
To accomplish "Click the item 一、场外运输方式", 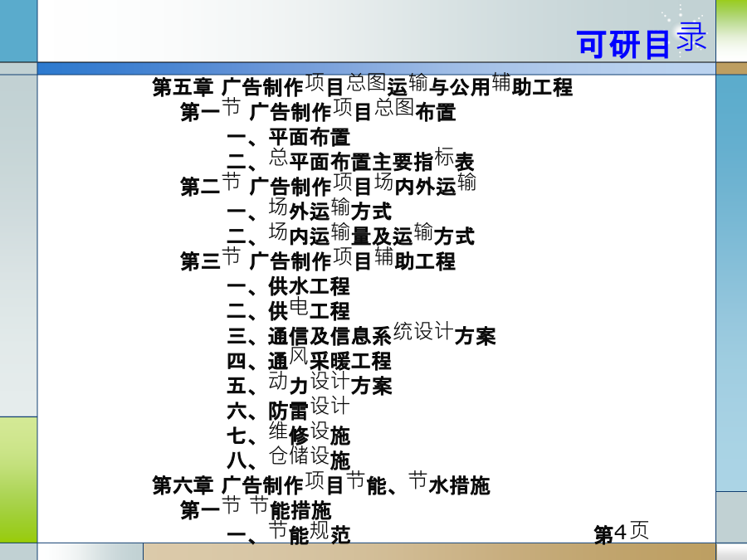I will pyautogui.click(x=310, y=210).
